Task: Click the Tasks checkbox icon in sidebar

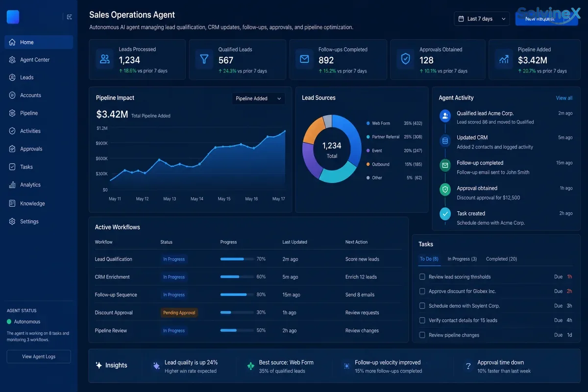Action: coord(12,167)
